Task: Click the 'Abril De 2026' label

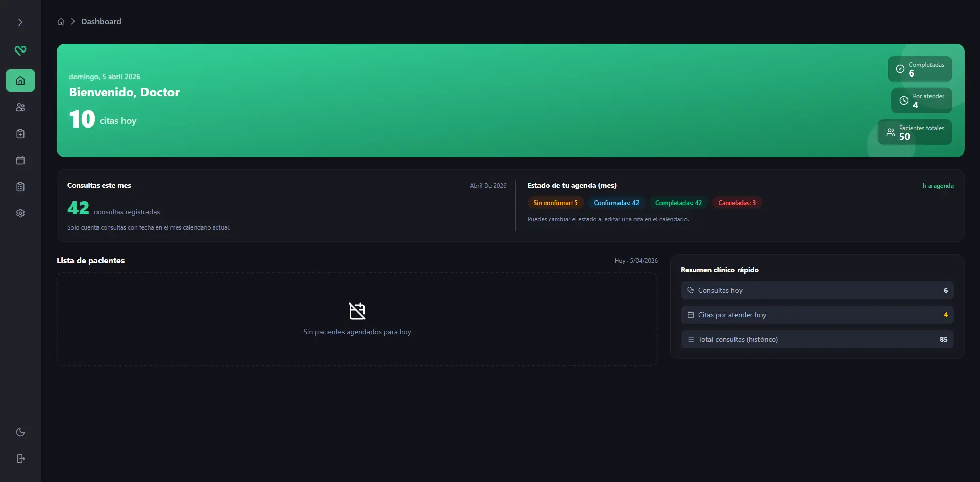Action: (488, 186)
